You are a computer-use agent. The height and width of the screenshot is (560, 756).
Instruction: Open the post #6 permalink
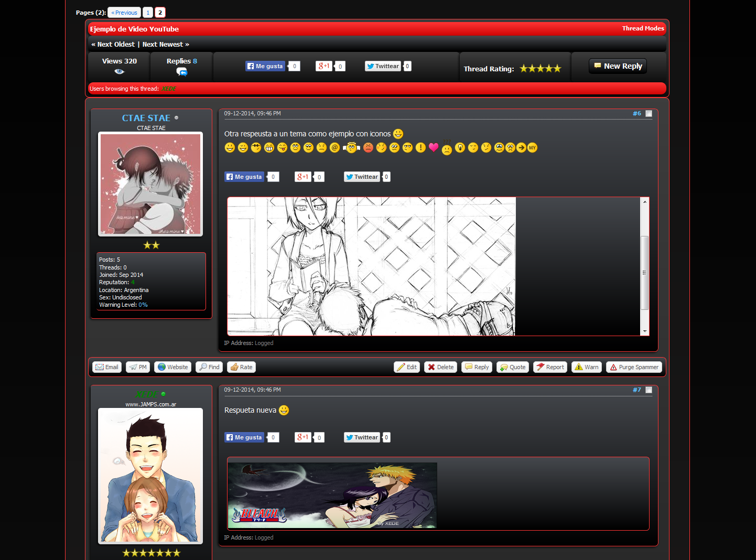pyautogui.click(x=636, y=113)
